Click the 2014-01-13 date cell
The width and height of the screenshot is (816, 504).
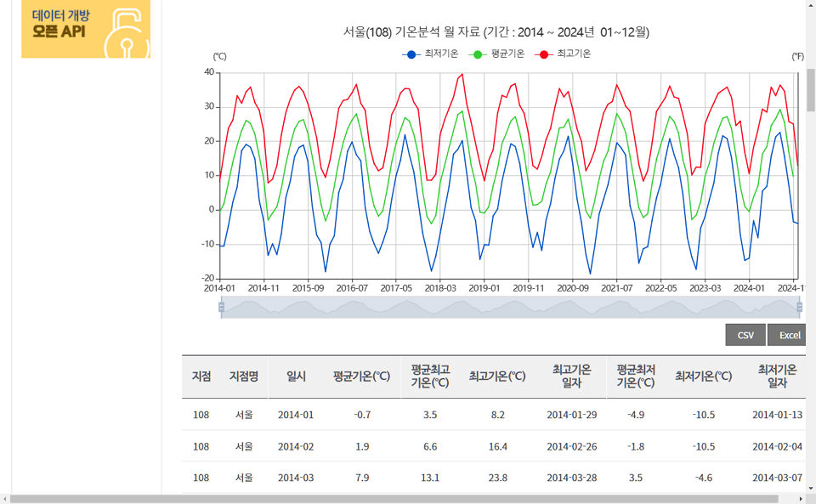coord(778,415)
